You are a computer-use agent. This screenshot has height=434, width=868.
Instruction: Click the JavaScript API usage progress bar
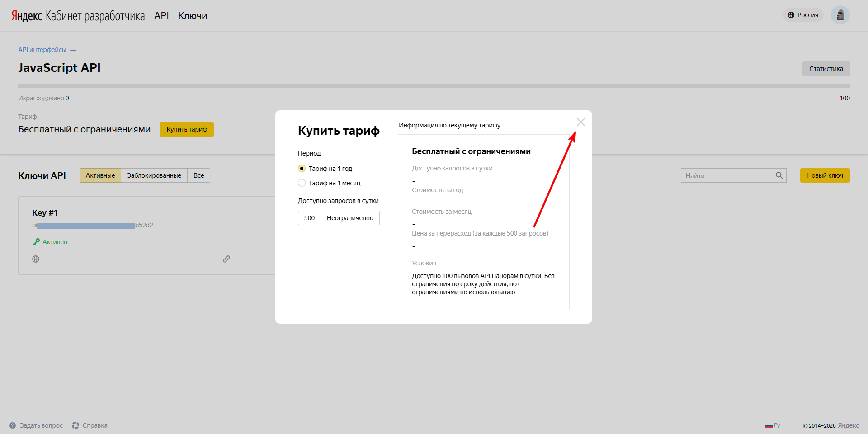[x=434, y=86]
